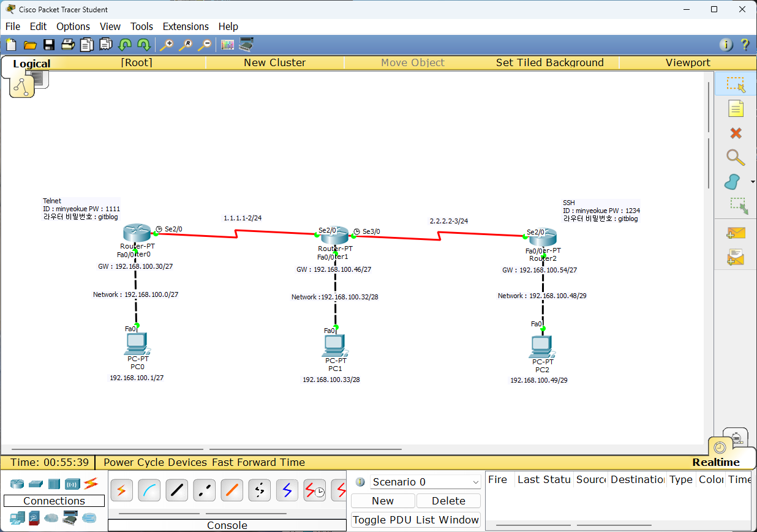Pick Serial DCE cable with clock
Screen dimensions: 757x532
coord(315,490)
